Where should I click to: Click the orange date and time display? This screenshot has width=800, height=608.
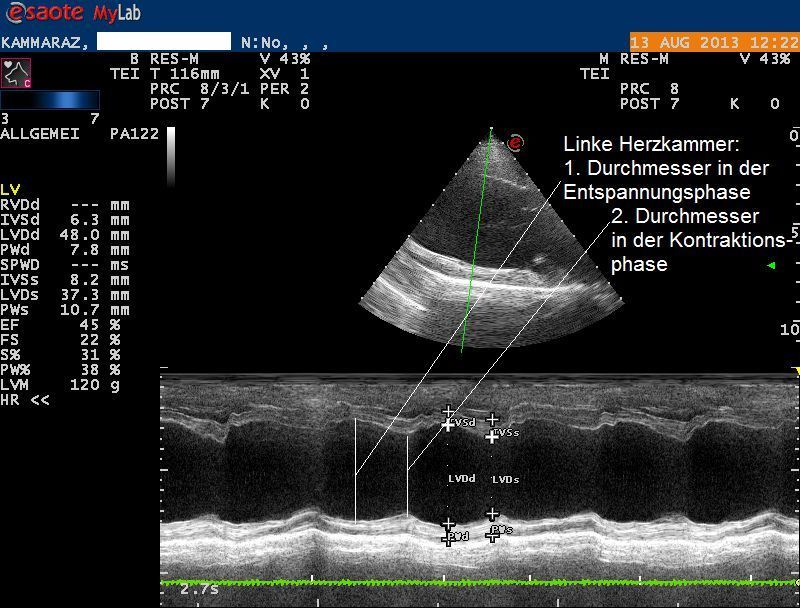(713, 42)
